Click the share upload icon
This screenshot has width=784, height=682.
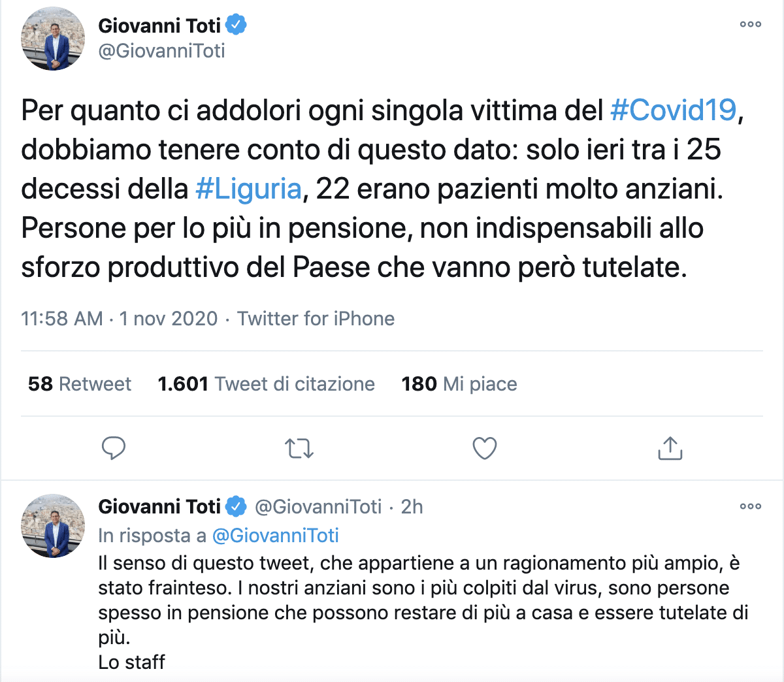coord(670,448)
